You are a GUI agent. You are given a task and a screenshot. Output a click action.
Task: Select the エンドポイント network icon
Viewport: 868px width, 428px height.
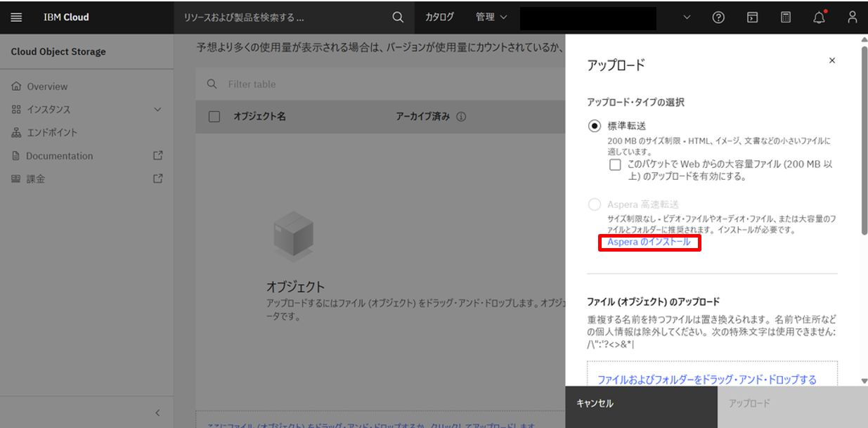[15, 132]
